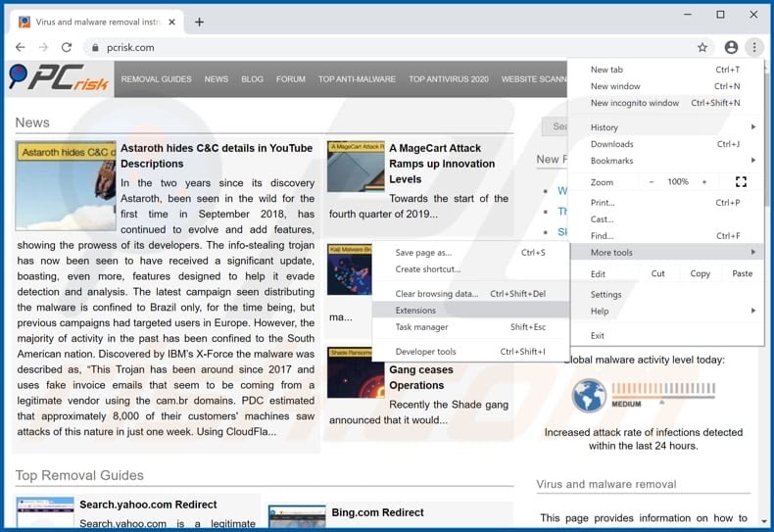Choose Exit in the Chrome menu
This screenshot has height=532, width=774.
666,336
